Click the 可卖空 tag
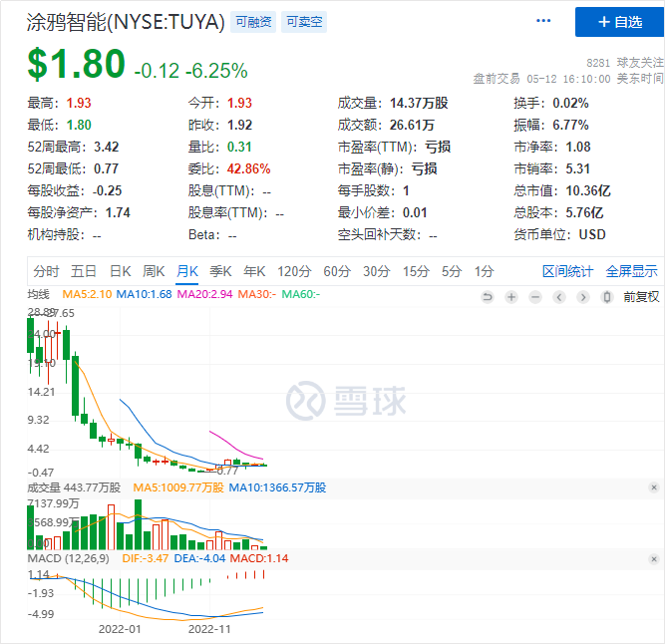This screenshot has width=666, height=644. click(304, 22)
